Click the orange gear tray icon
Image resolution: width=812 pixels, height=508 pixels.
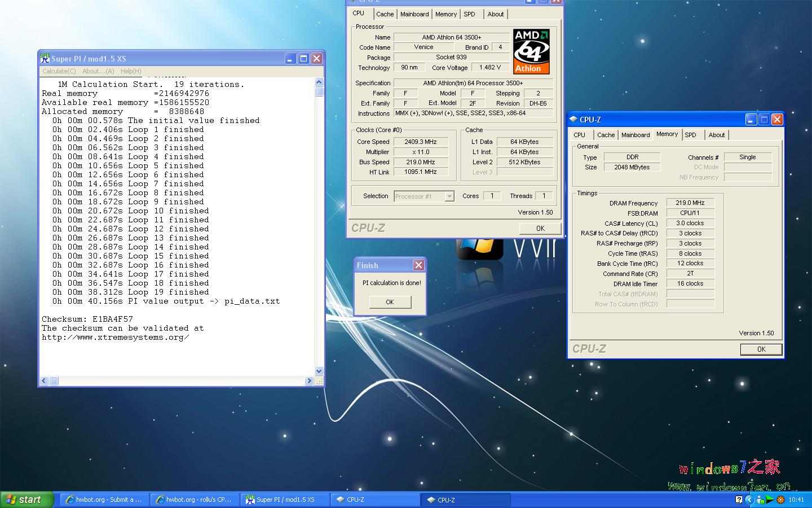pyautogui.click(x=781, y=500)
